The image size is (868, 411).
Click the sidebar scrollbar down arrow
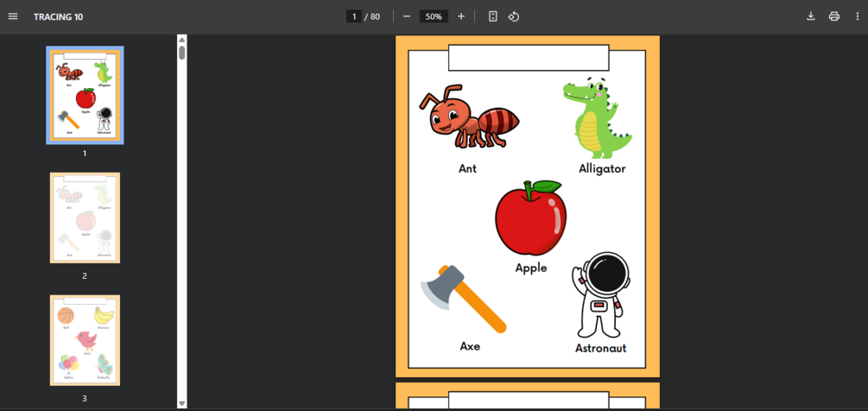(182, 404)
